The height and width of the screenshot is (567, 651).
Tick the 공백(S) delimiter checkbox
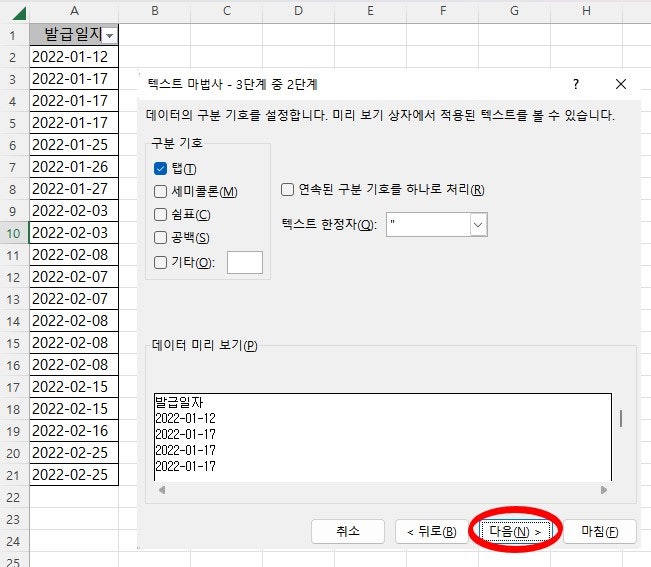[160, 237]
